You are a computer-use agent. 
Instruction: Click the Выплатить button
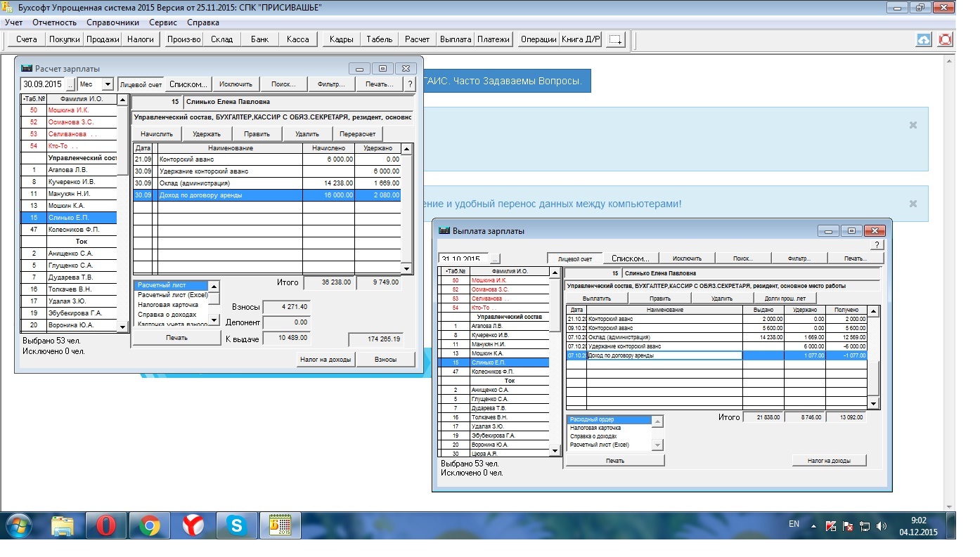coord(596,299)
